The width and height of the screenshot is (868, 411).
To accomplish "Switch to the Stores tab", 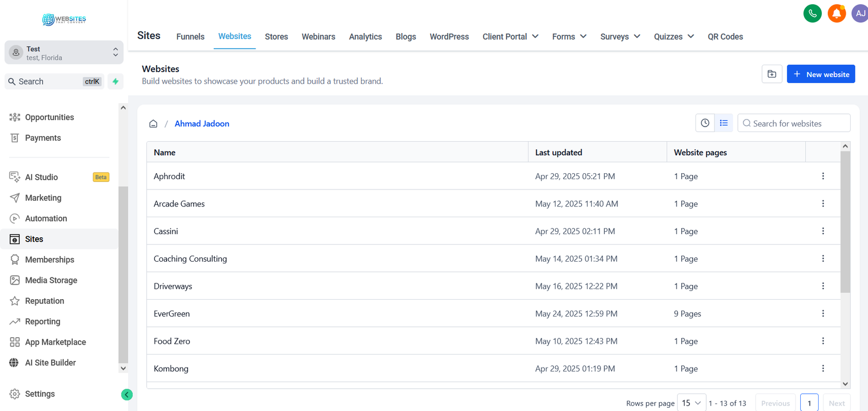I will [277, 36].
